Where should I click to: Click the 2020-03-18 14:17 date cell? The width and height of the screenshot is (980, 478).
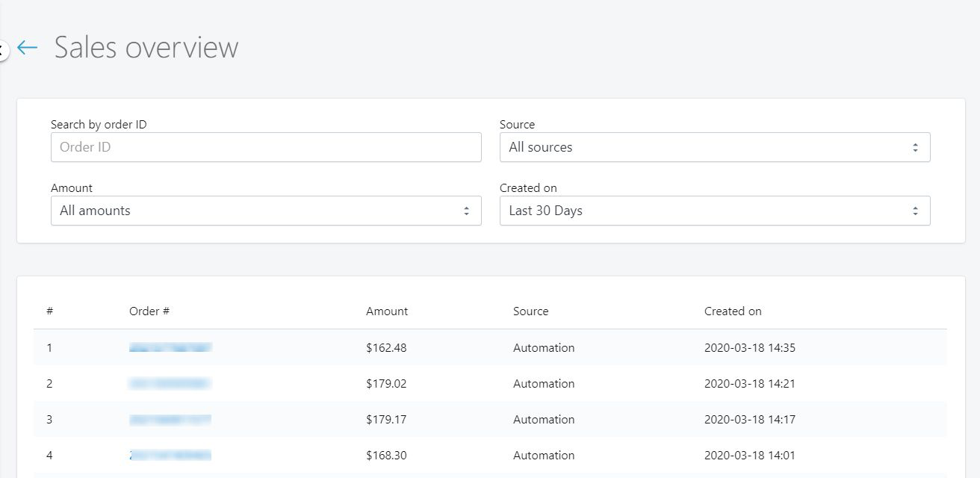tap(750, 420)
